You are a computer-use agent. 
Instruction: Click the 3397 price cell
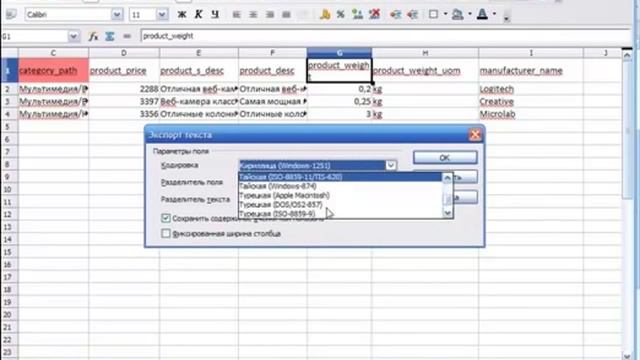click(x=124, y=102)
